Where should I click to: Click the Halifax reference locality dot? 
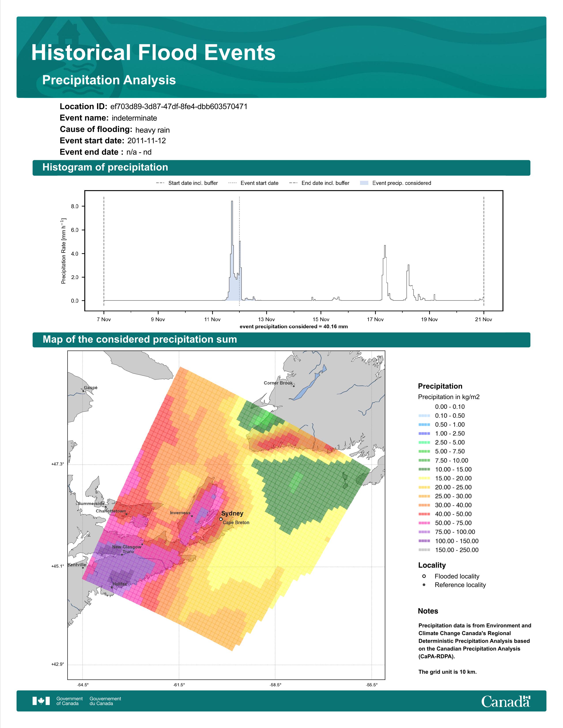[x=112, y=587]
